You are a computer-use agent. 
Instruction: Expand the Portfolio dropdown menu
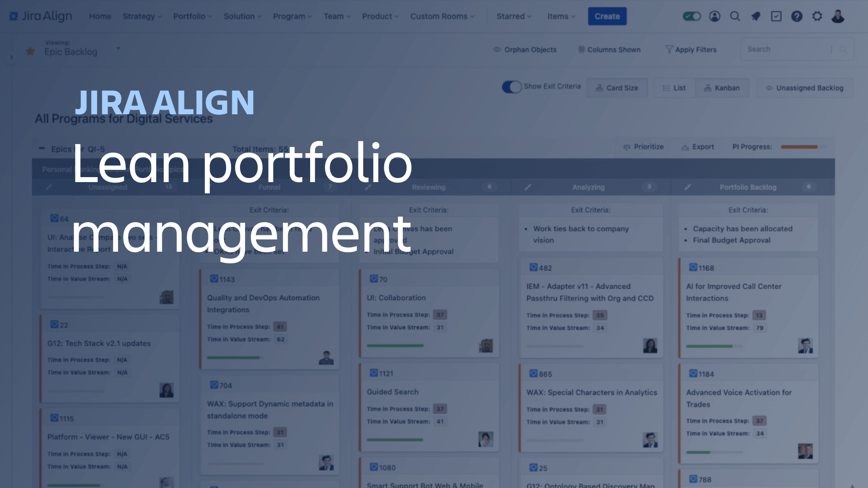[x=193, y=16]
